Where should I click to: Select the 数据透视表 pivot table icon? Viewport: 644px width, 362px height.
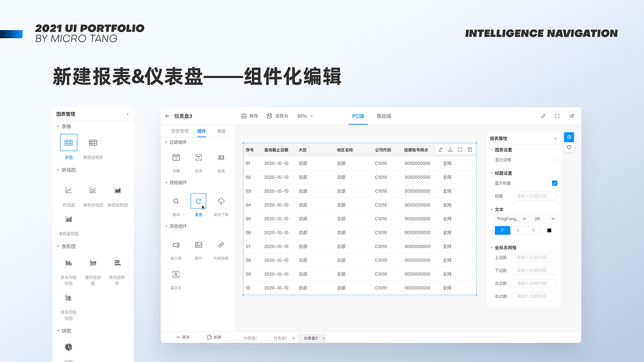point(93,142)
